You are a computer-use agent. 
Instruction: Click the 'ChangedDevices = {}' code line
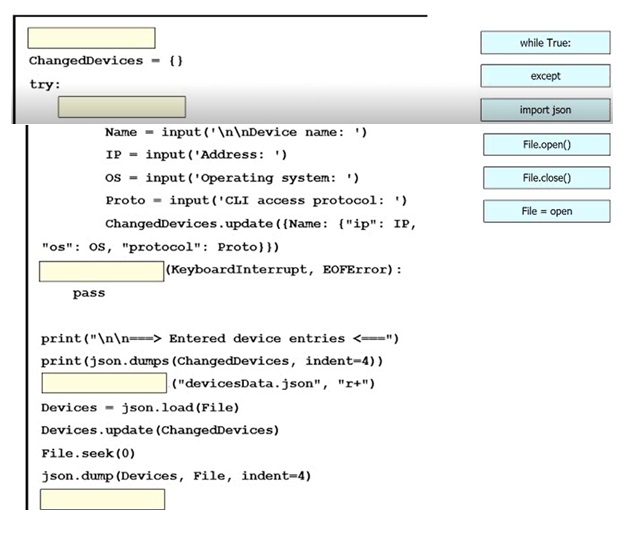[106, 61]
